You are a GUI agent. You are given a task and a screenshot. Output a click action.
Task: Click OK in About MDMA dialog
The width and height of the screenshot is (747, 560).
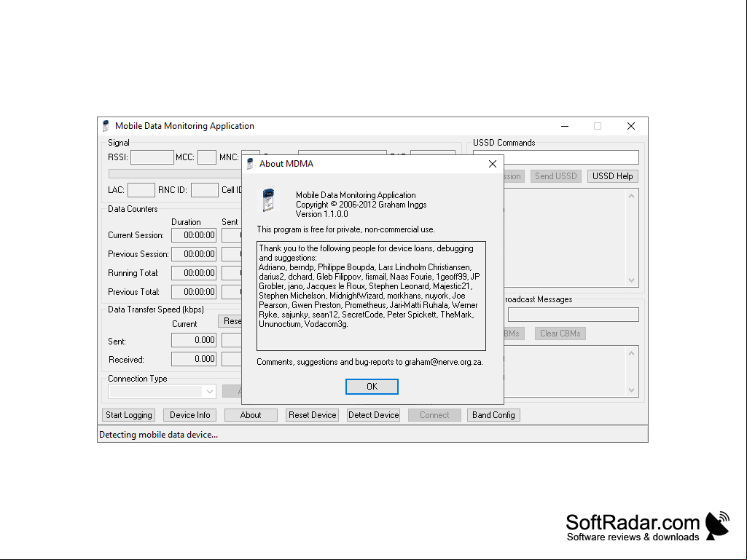(x=372, y=387)
